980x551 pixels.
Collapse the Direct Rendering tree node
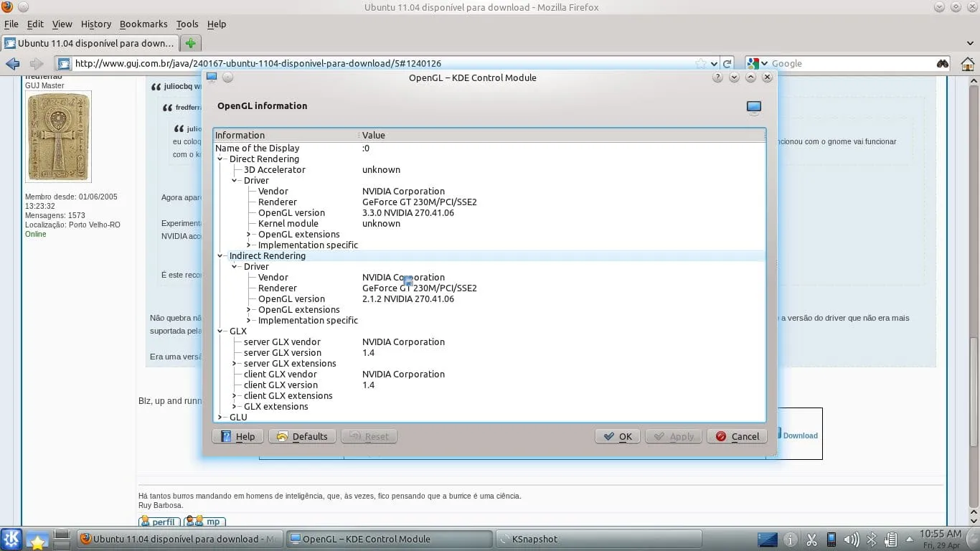pyautogui.click(x=220, y=159)
